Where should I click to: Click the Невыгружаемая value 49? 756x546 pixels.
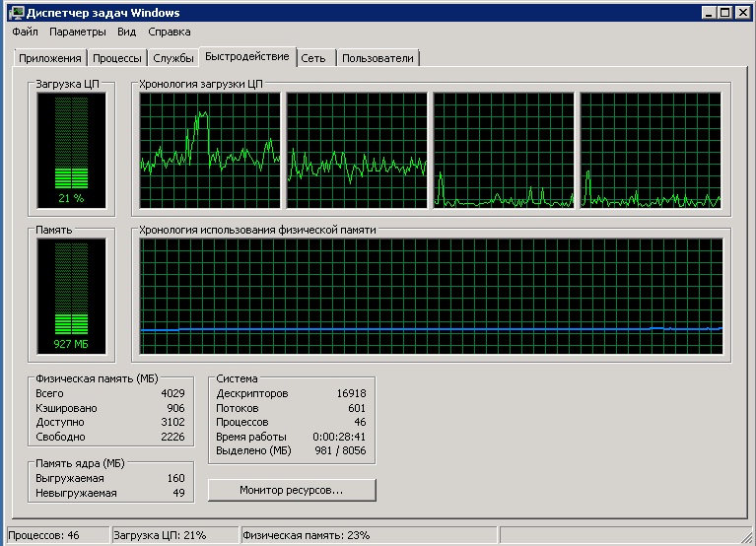coord(178,493)
